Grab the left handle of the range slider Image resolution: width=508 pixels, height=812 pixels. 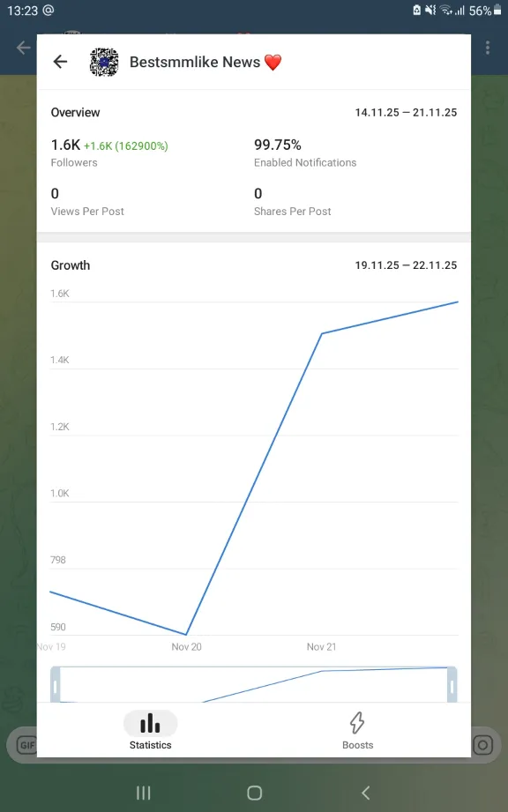coord(56,685)
